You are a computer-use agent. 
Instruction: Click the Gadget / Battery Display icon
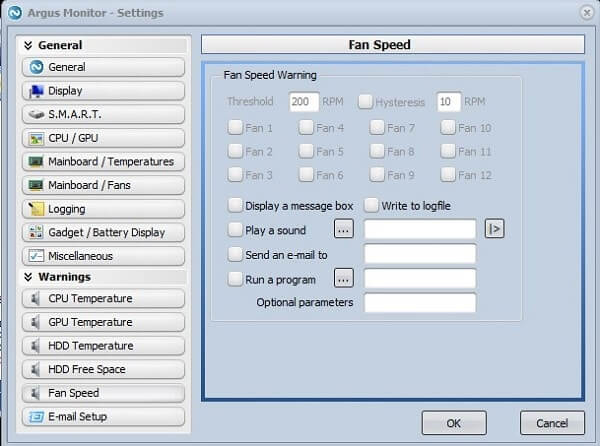coord(36,232)
